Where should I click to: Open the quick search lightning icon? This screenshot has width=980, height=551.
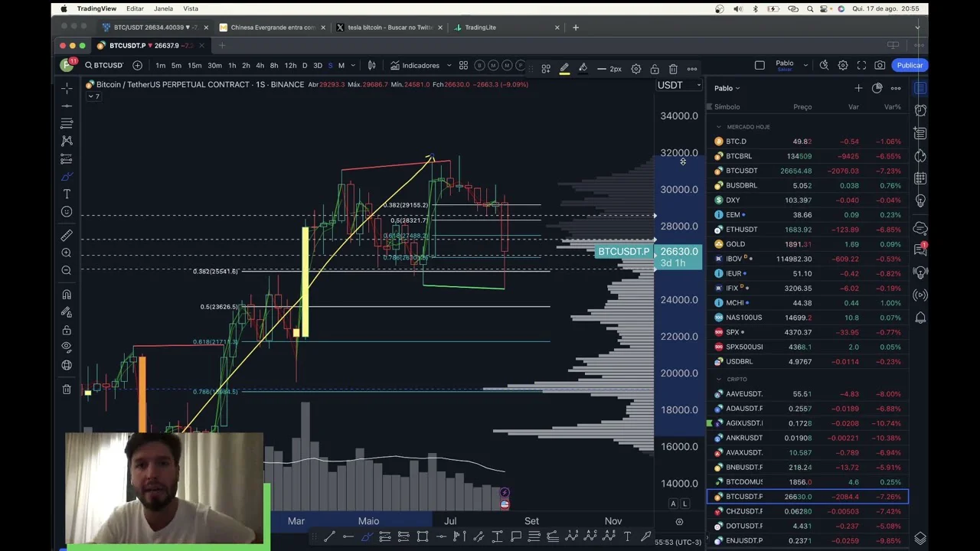(824, 65)
